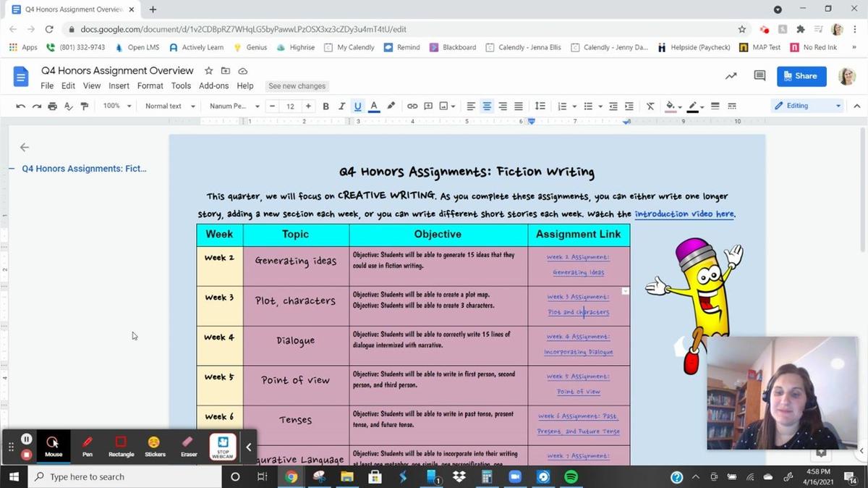Click Increase indent icon
Screen dimensions: 868x488
point(629,106)
